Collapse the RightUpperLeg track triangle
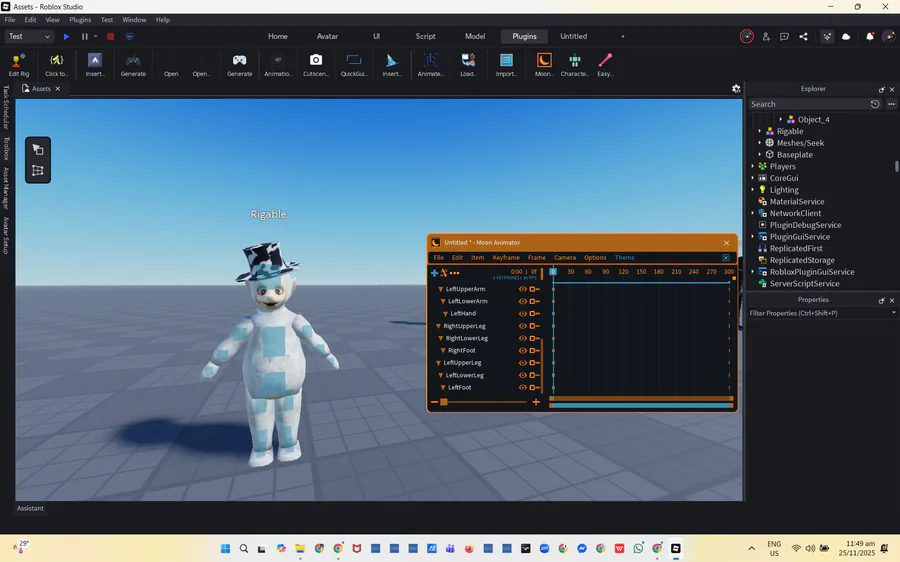Image resolution: width=900 pixels, height=562 pixels. pos(439,326)
